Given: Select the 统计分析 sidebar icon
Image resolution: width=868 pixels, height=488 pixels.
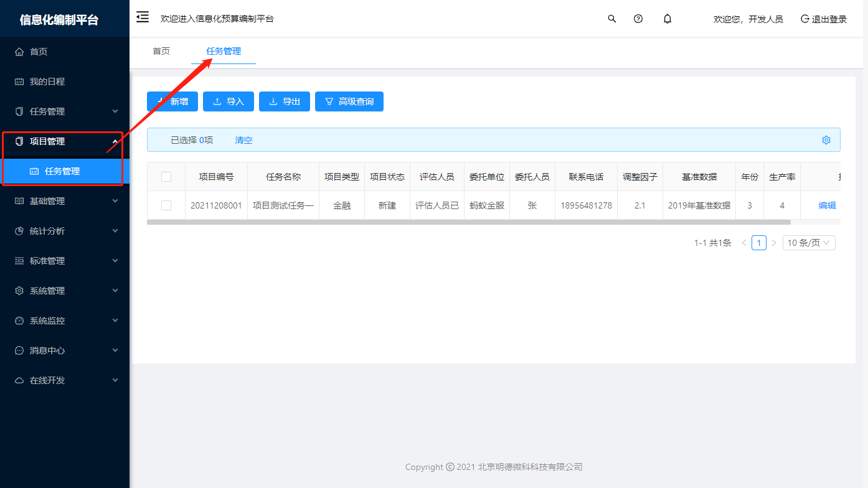Looking at the screenshot, I should [19, 230].
